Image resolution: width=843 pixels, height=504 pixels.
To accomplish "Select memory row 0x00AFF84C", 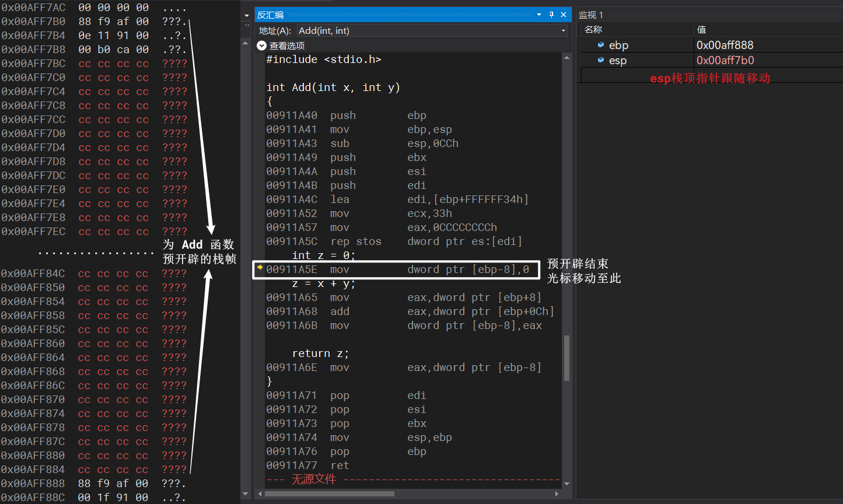I will (x=94, y=274).
